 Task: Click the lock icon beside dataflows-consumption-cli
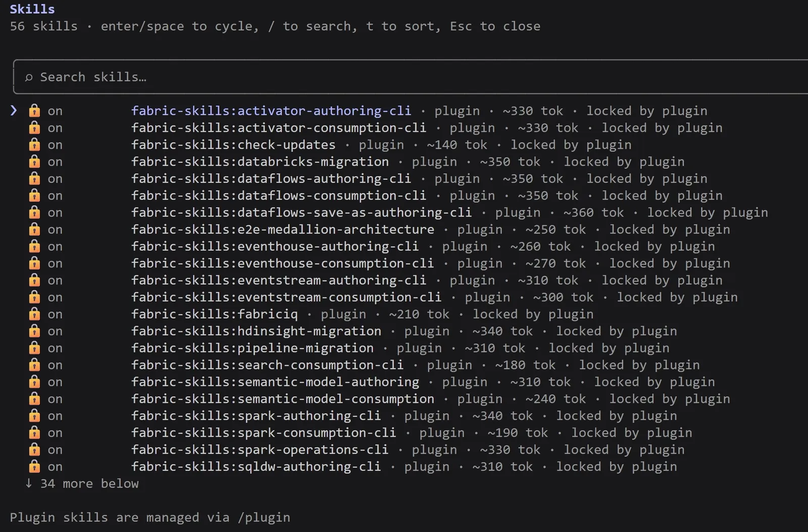point(34,195)
